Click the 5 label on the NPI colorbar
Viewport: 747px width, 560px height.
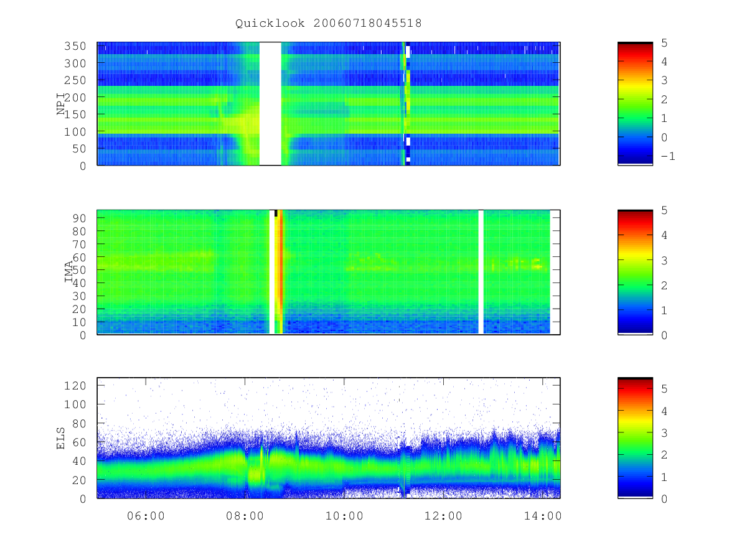(x=664, y=42)
